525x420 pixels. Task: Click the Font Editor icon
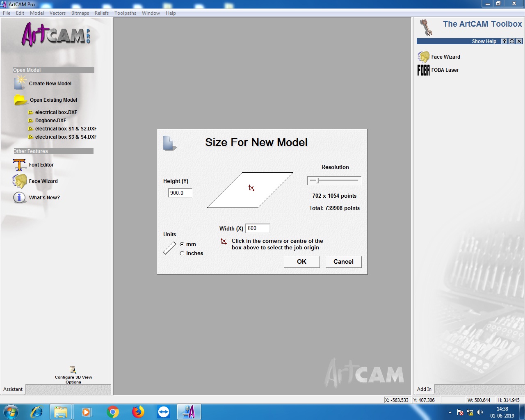pos(20,165)
